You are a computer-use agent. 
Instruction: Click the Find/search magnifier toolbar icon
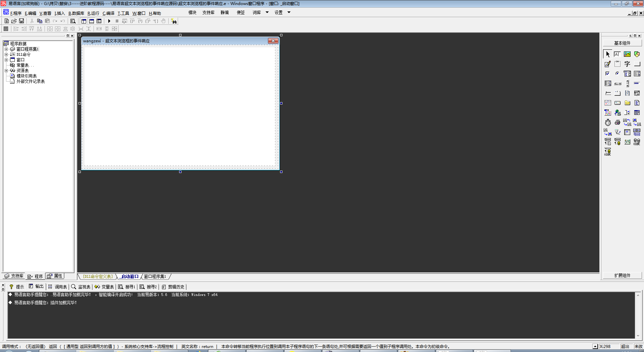tap(73, 21)
